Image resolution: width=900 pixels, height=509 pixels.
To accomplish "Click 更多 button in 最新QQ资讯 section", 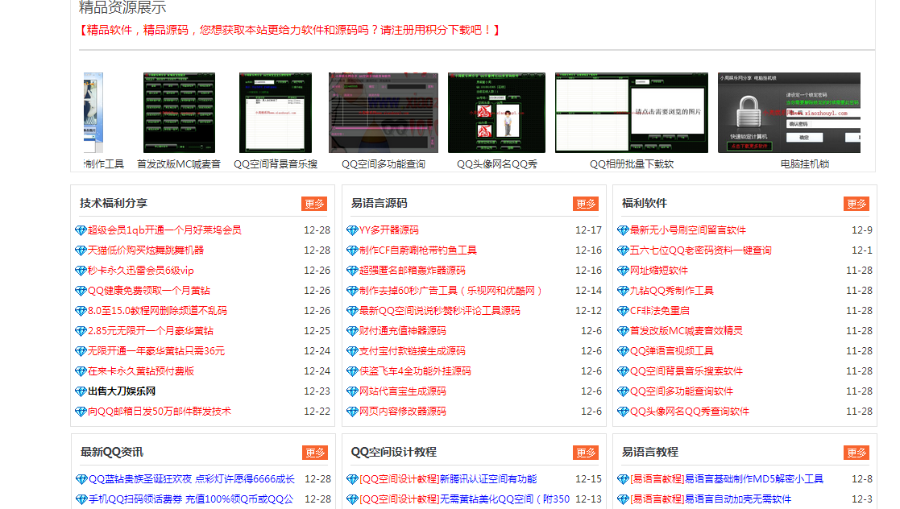I will click(x=315, y=453).
